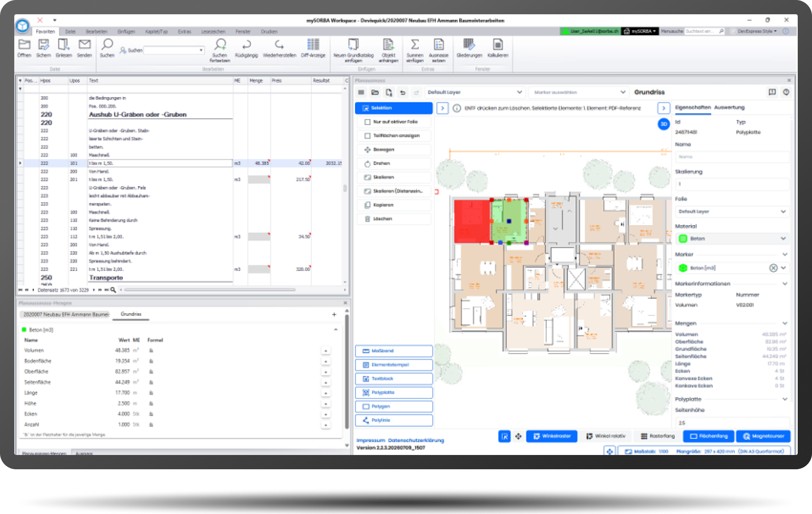Open the Material Beton dropdown
Viewport: 812px width, 514px height.
pyautogui.click(x=732, y=238)
